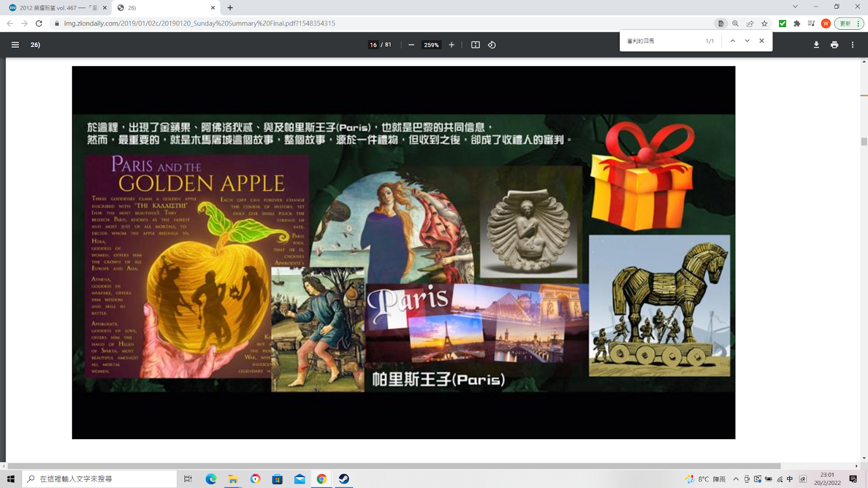Image resolution: width=868 pixels, height=488 pixels.
Task: Rotate the PDF counterclockwise
Action: click(x=492, y=45)
